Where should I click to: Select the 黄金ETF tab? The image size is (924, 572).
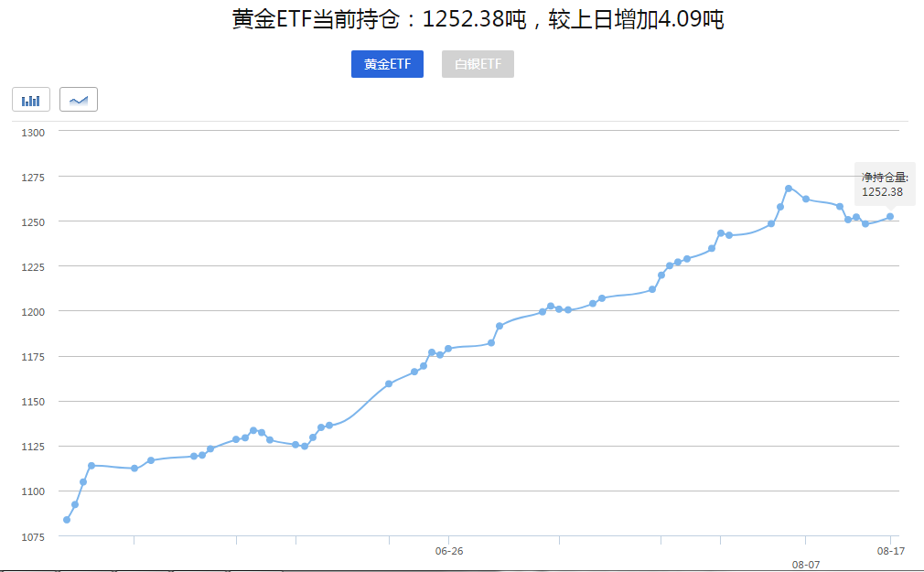coord(387,64)
